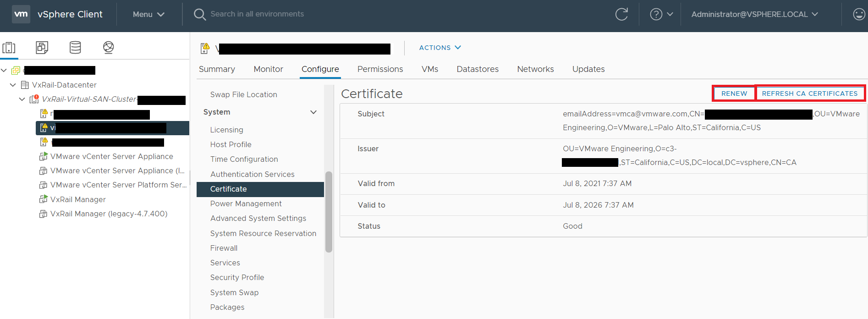Select the Configure tab
The height and width of the screenshot is (319, 868).
pos(320,69)
